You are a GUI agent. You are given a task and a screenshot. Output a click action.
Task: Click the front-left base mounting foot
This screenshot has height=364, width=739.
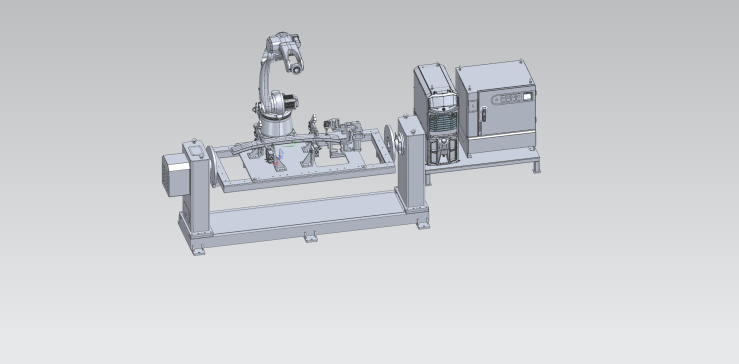(198, 250)
